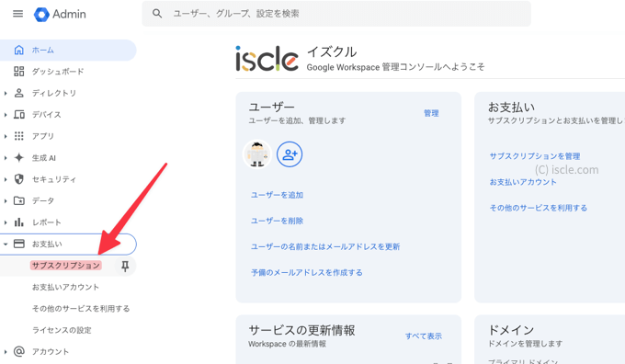Expand the レポート section arrow
Image resolution: width=625 pixels, height=364 pixels.
tap(6, 222)
